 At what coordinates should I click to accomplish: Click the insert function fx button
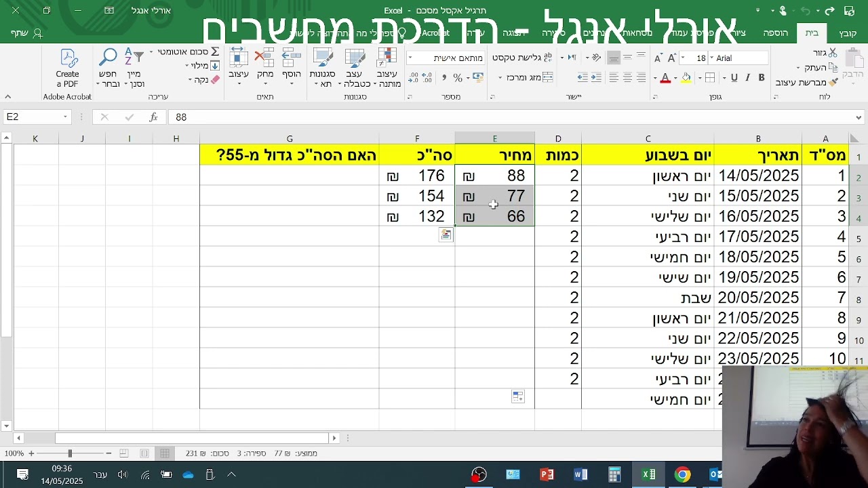[x=153, y=117]
